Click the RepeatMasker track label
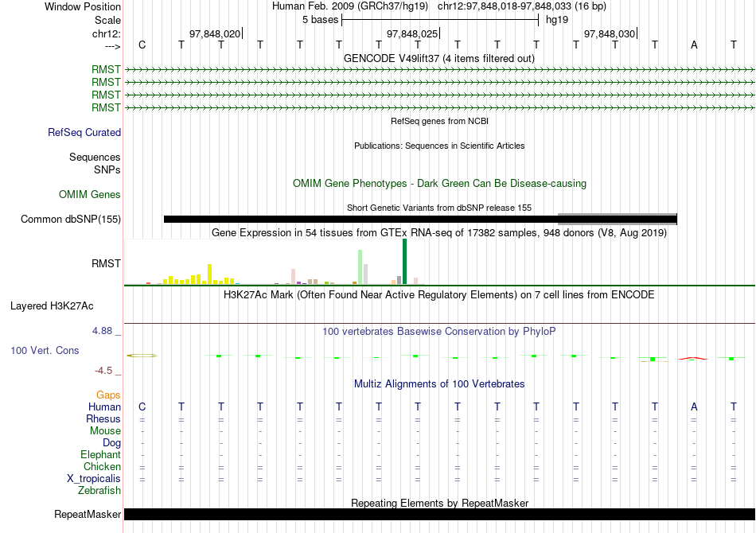 [x=88, y=514]
